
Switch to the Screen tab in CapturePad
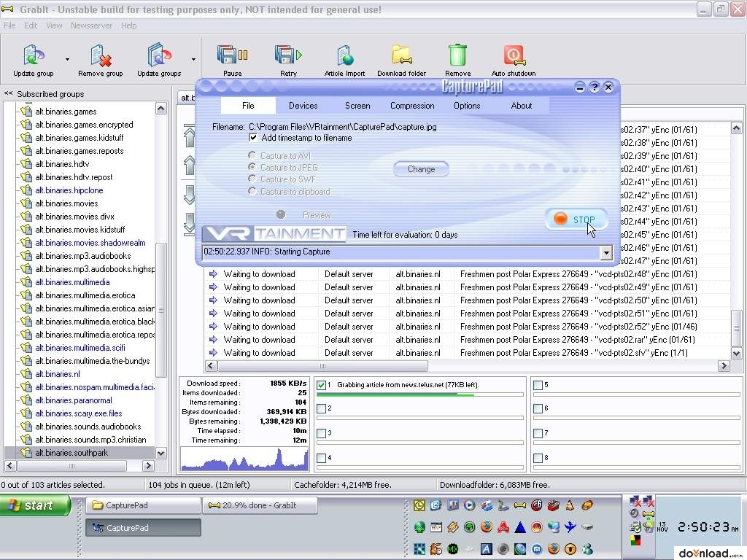tap(357, 106)
